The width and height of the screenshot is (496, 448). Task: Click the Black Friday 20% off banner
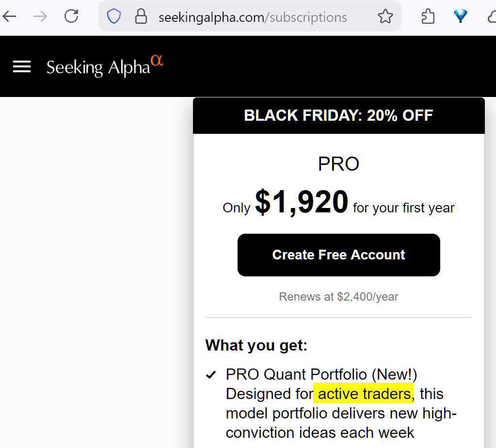tap(338, 115)
